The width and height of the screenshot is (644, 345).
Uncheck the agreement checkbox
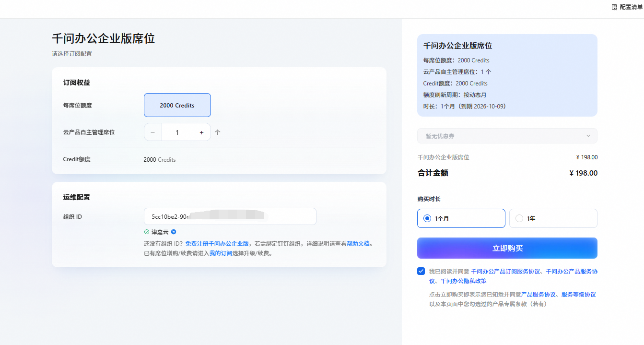[421, 271]
